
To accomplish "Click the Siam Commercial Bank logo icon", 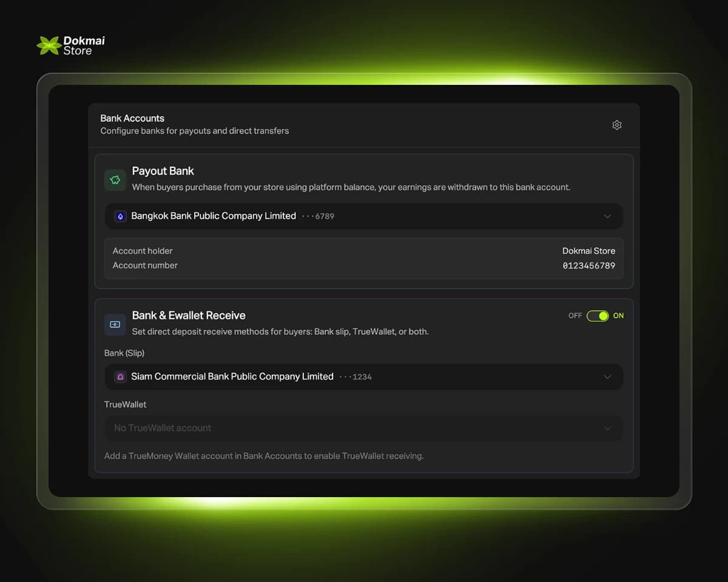I will 120,377.
